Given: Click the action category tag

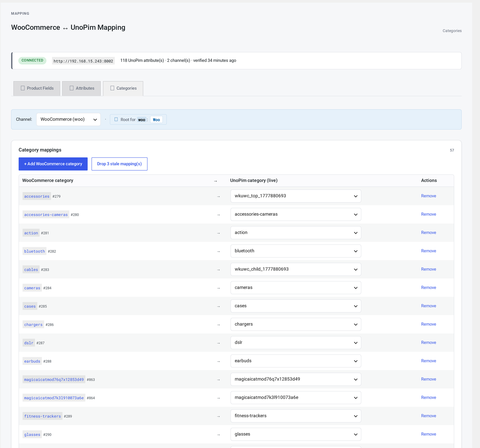Looking at the screenshot, I should click(x=31, y=233).
